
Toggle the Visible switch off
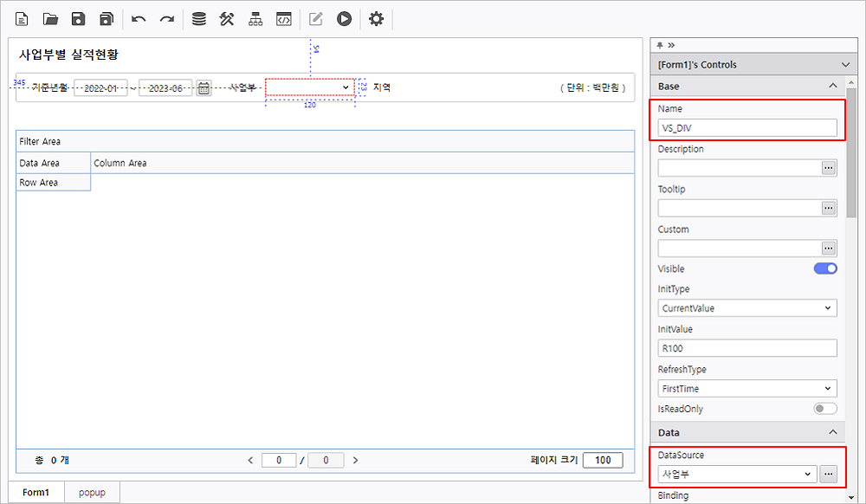point(825,268)
